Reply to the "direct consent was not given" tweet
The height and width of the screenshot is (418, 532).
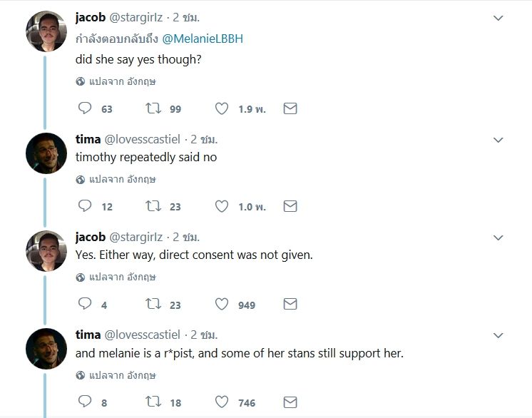click(85, 304)
